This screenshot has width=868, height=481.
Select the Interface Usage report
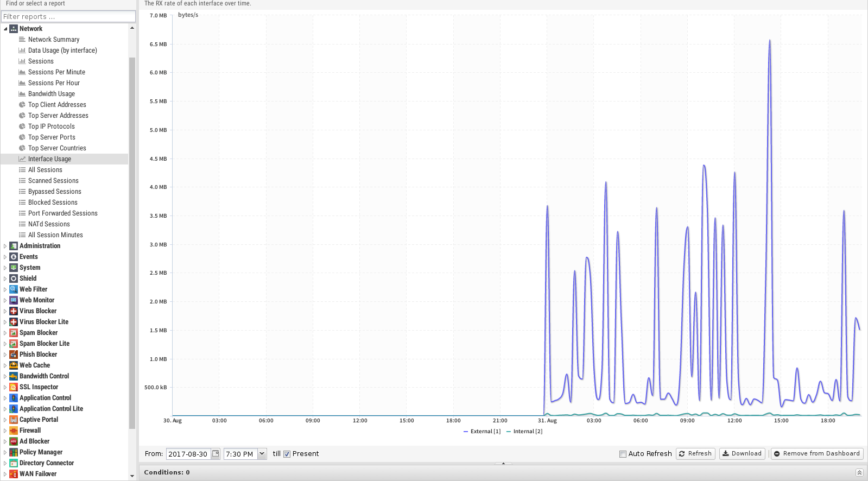coord(49,159)
